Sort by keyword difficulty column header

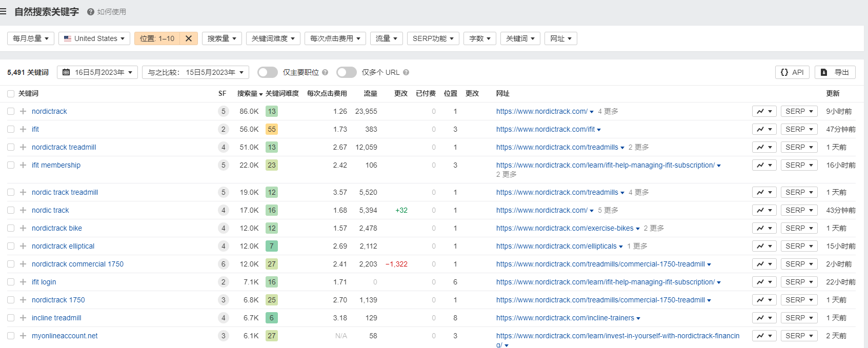tap(282, 93)
